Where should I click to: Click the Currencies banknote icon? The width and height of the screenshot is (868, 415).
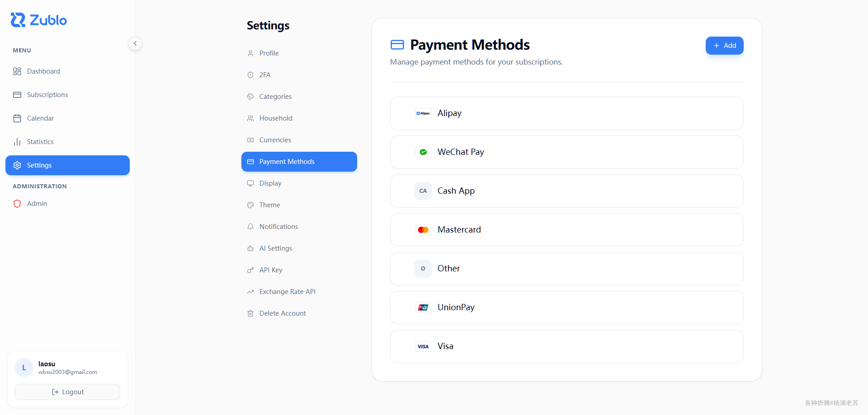pos(250,140)
